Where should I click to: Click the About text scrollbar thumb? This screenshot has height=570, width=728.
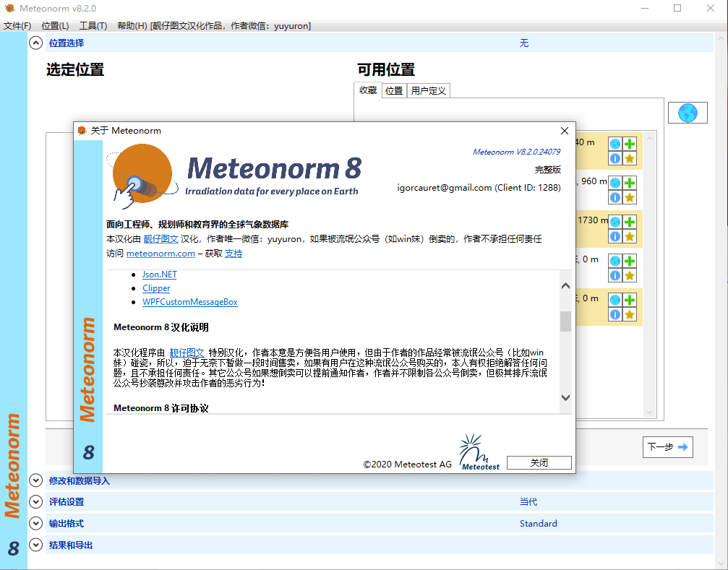(565, 321)
